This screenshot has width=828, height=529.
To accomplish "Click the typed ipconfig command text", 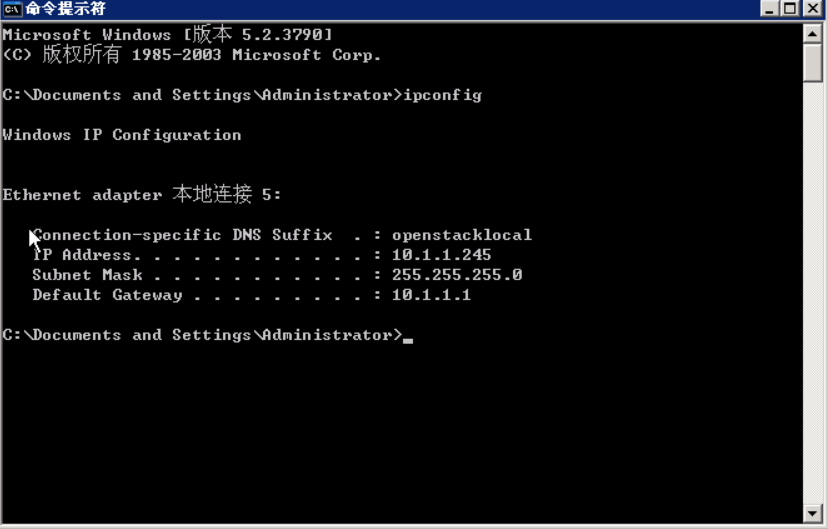I will [x=443, y=96].
